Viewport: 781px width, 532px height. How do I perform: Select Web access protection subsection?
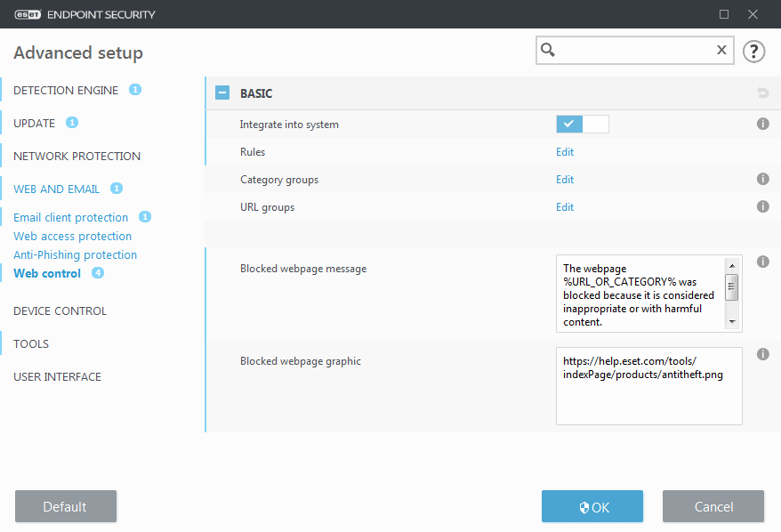pyautogui.click(x=73, y=236)
